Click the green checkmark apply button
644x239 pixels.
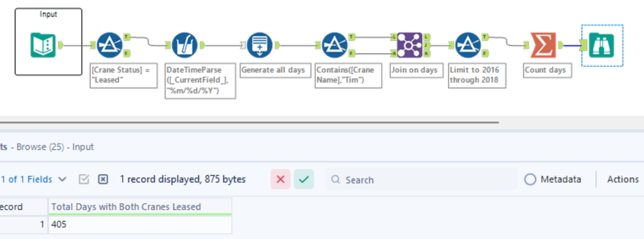point(304,180)
